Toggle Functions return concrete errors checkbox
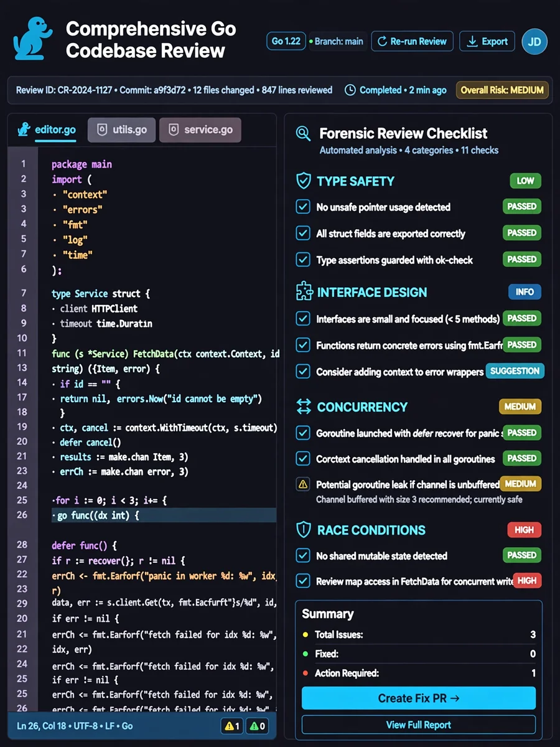560x747 pixels. pos(303,345)
